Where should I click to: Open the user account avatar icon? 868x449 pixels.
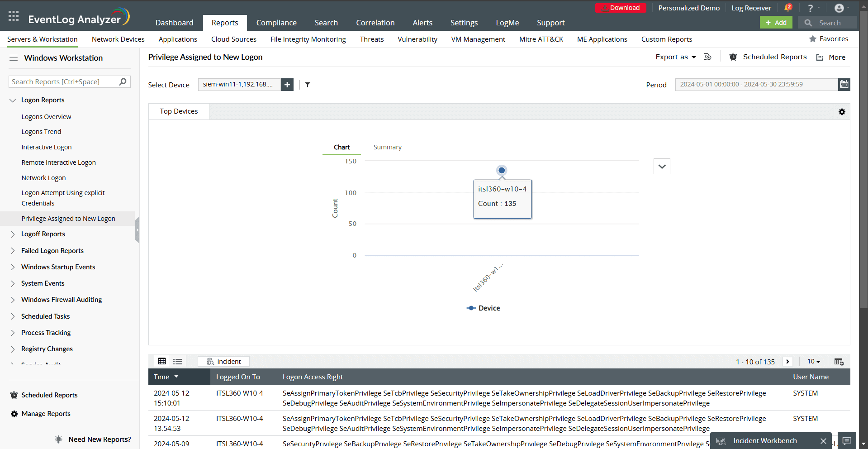click(839, 8)
